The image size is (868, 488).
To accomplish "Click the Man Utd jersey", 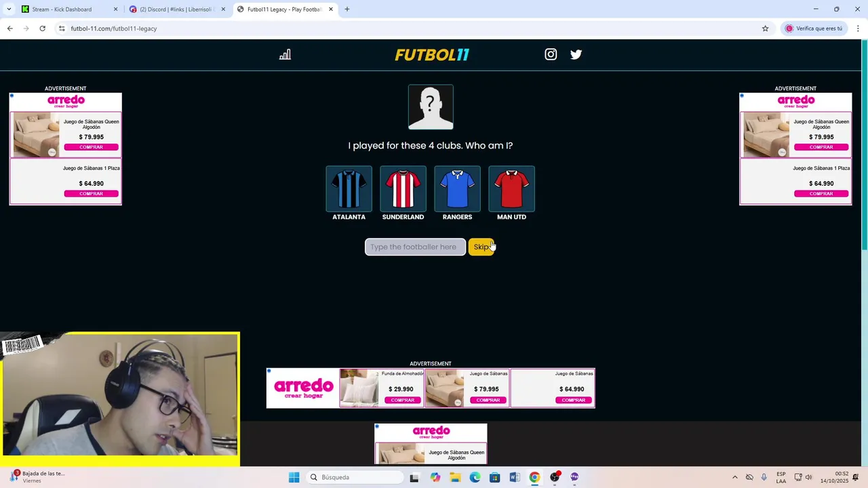I will pos(511,188).
